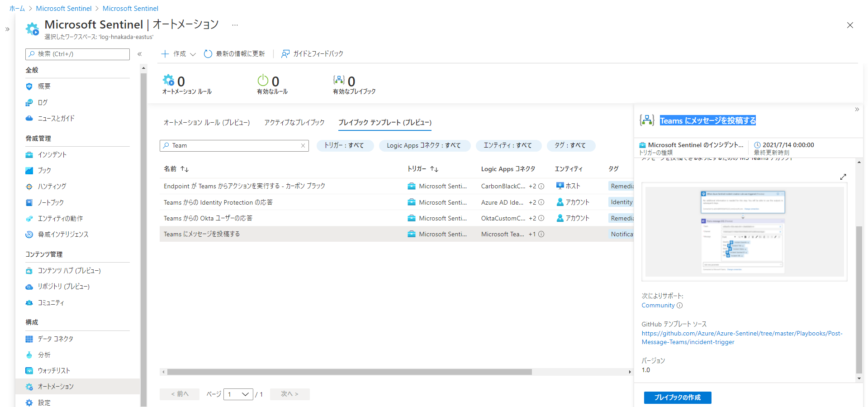Image resolution: width=868 pixels, height=407 pixels.
Task: Select Teams からの Identity Protection の応答
Action: tap(218, 202)
